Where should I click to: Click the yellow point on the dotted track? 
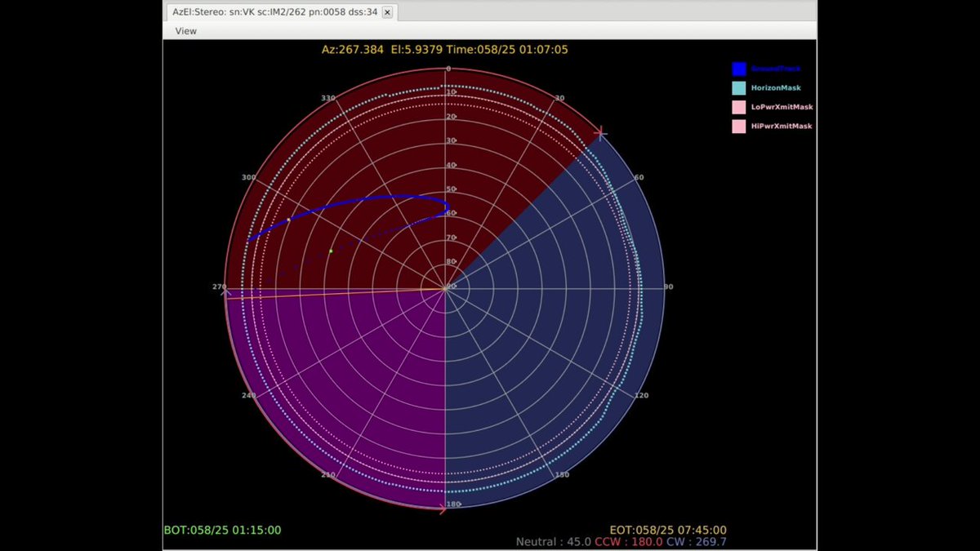click(x=331, y=251)
